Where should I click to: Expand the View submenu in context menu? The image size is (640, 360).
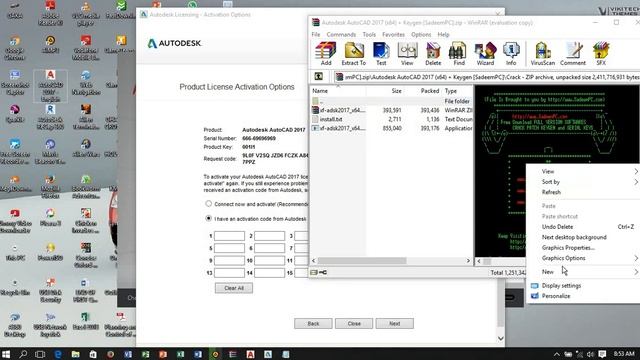[x=583, y=171]
